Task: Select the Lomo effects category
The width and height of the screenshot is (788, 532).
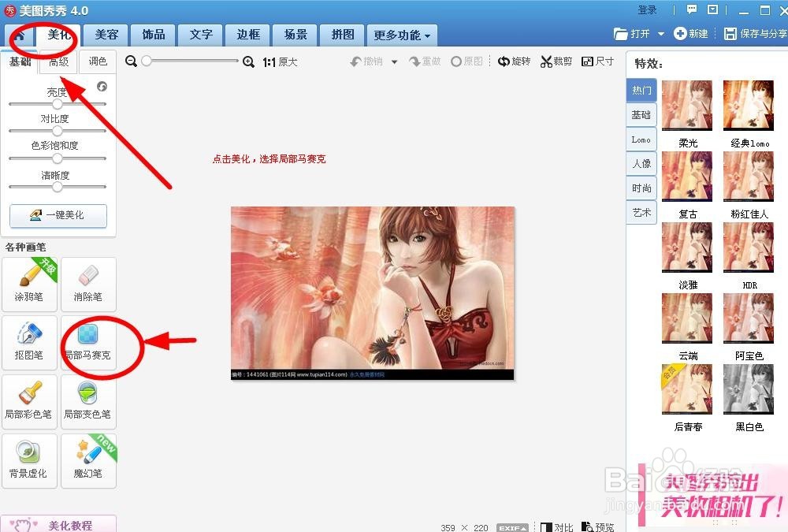Action: (641, 140)
